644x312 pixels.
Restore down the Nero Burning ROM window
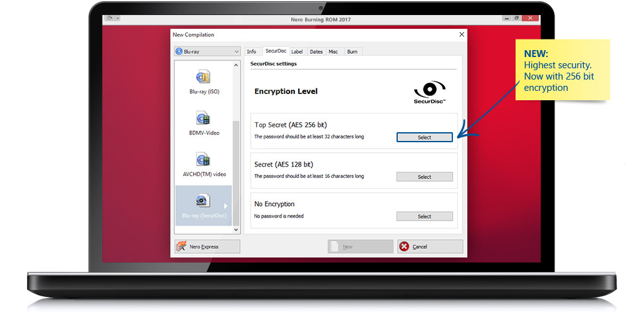pyautogui.click(x=517, y=18)
